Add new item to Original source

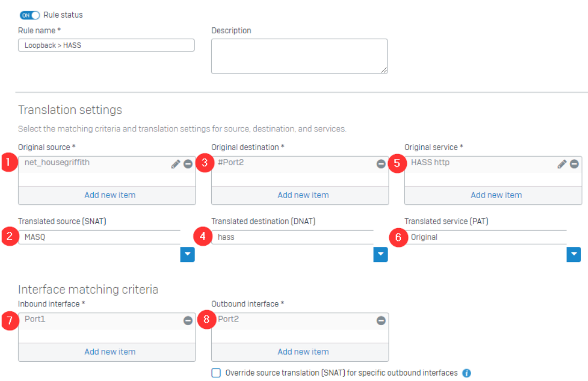[110, 195]
